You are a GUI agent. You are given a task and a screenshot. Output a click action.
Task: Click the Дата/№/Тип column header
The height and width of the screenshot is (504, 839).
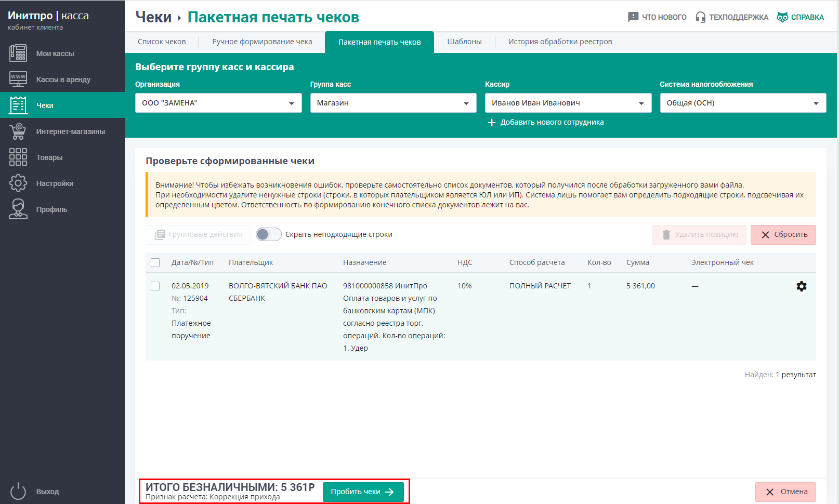click(x=192, y=262)
